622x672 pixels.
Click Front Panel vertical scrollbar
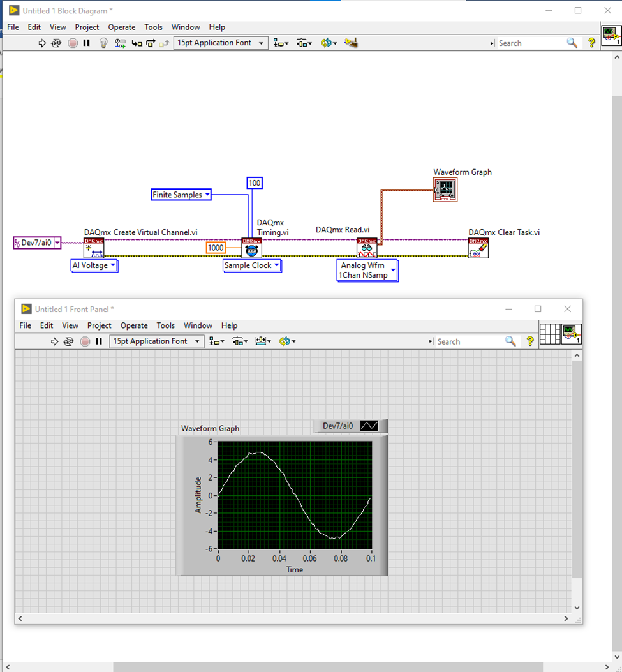(577, 469)
